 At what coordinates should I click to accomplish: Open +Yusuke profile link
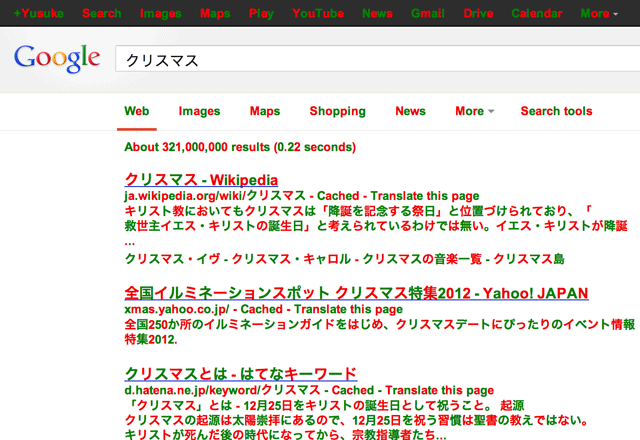point(38,13)
